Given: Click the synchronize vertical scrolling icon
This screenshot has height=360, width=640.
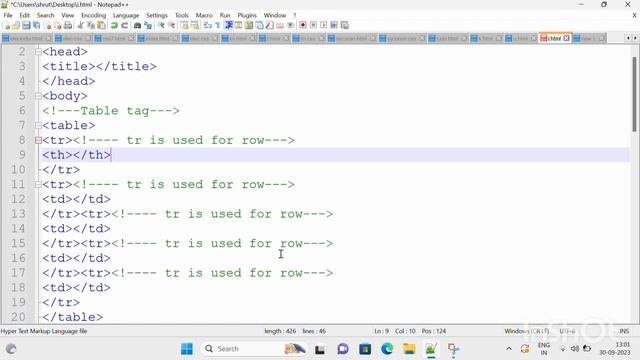Looking at the screenshot, I should tap(184, 25).
